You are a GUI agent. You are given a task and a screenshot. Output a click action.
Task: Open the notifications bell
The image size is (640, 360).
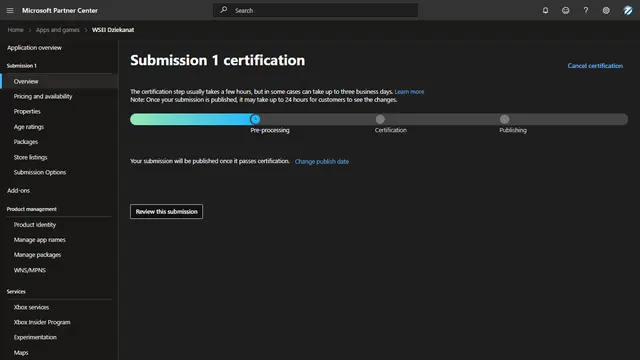[545, 11]
